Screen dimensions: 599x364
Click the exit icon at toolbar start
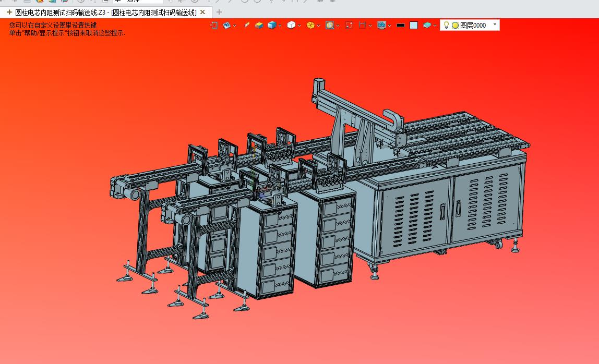point(214,25)
